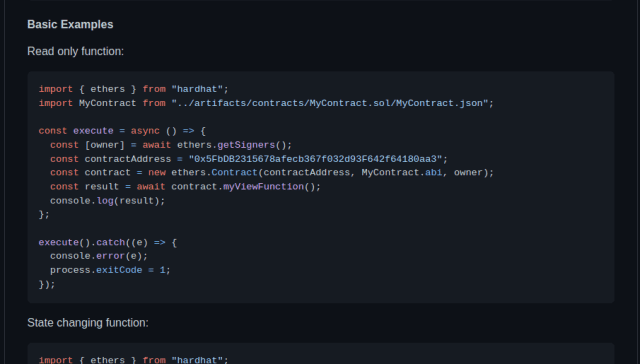The height and width of the screenshot is (364, 640).
Task: Click the "hardhat" string in first import line
Action: click(197, 89)
